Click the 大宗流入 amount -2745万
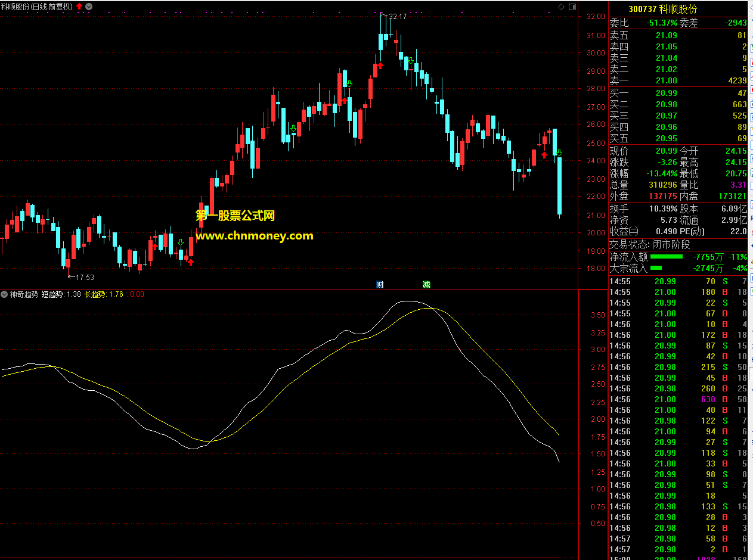Viewport: 753px width, 560px height. pos(708,268)
